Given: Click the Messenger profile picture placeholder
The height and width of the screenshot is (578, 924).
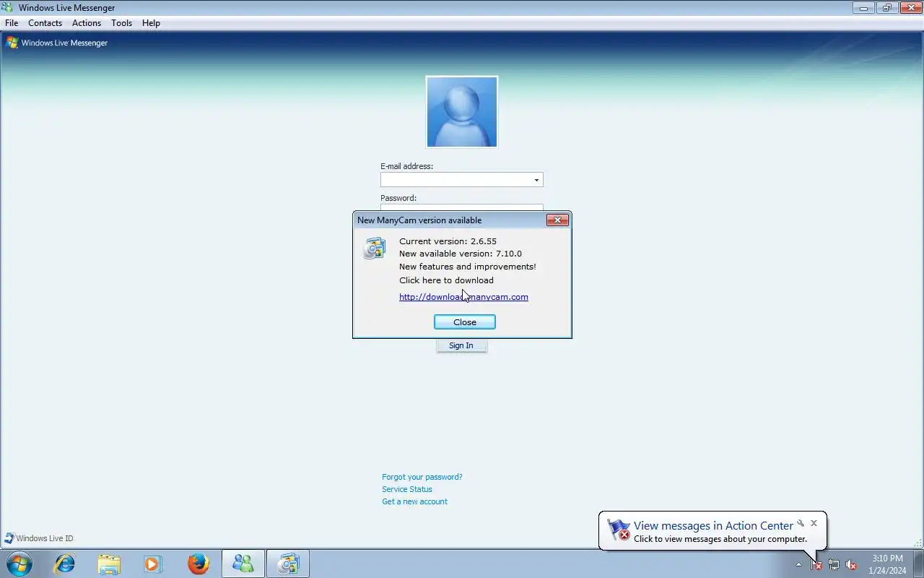Looking at the screenshot, I should pyautogui.click(x=462, y=112).
